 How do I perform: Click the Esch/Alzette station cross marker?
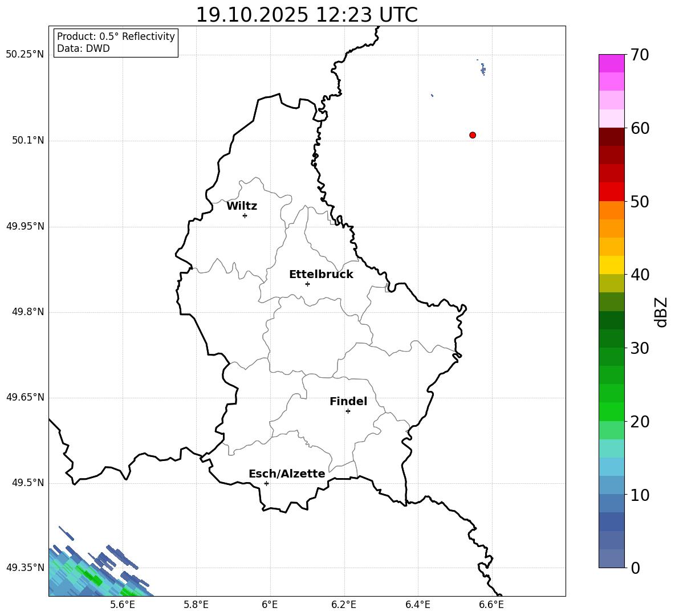click(266, 483)
